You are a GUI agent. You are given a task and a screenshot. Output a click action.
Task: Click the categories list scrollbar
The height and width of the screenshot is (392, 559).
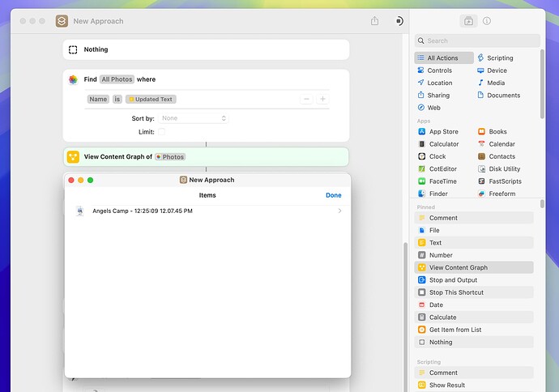(x=542, y=84)
